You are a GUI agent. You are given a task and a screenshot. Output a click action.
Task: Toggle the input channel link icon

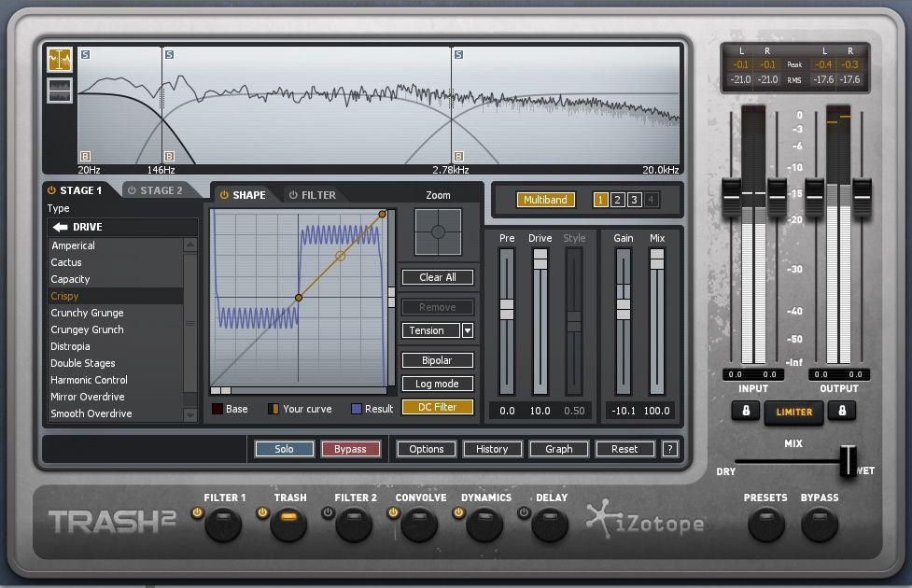(x=746, y=411)
